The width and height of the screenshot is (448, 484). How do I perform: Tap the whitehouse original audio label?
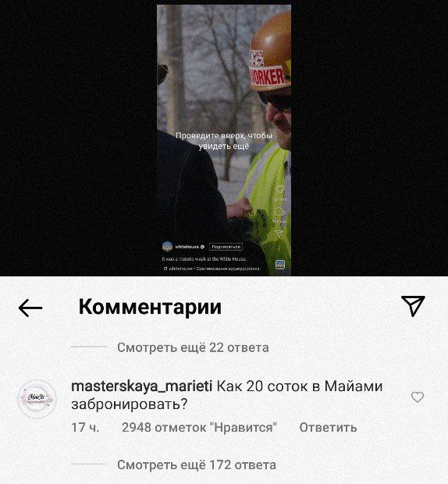point(212,269)
